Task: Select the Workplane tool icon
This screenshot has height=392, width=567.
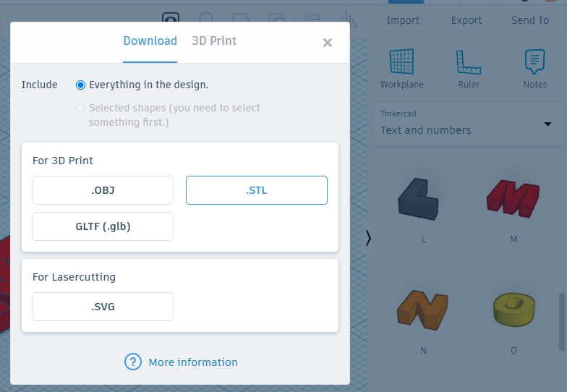Action: tap(401, 62)
